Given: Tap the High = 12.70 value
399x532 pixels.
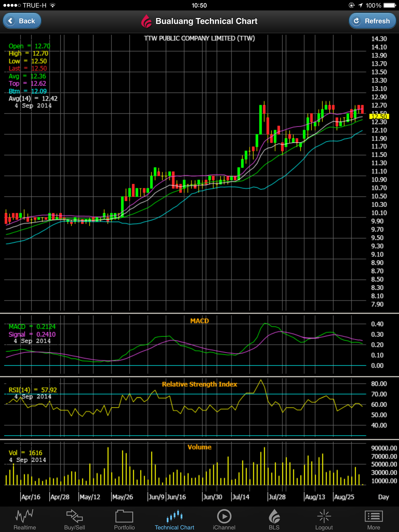Looking at the screenshot, I should coord(28,54).
